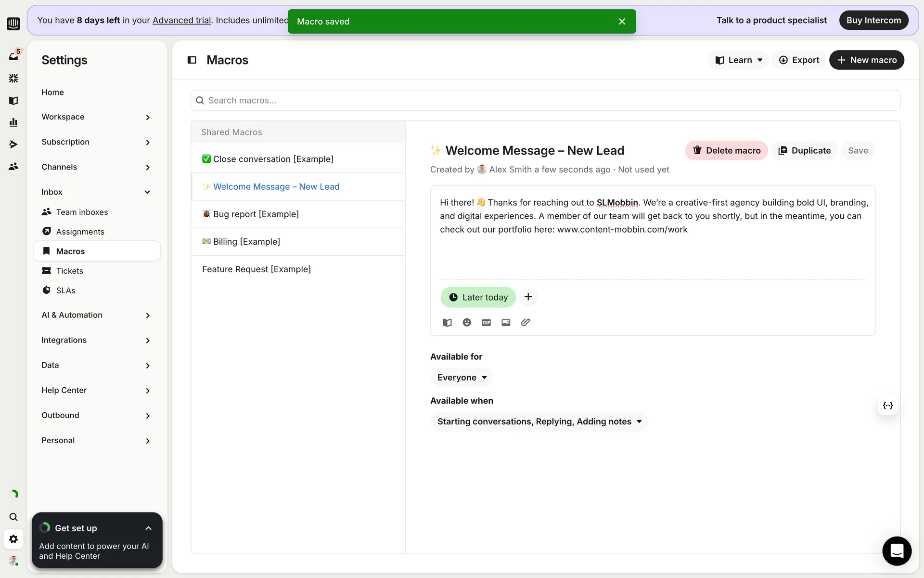
Task: Click the Delete macro button
Action: [726, 150]
